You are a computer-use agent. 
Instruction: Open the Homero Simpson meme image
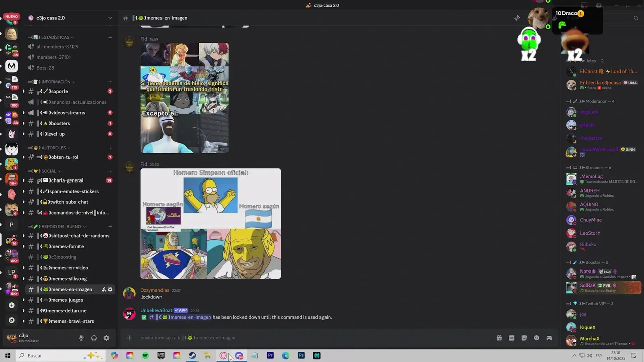(x=211, y=224)
